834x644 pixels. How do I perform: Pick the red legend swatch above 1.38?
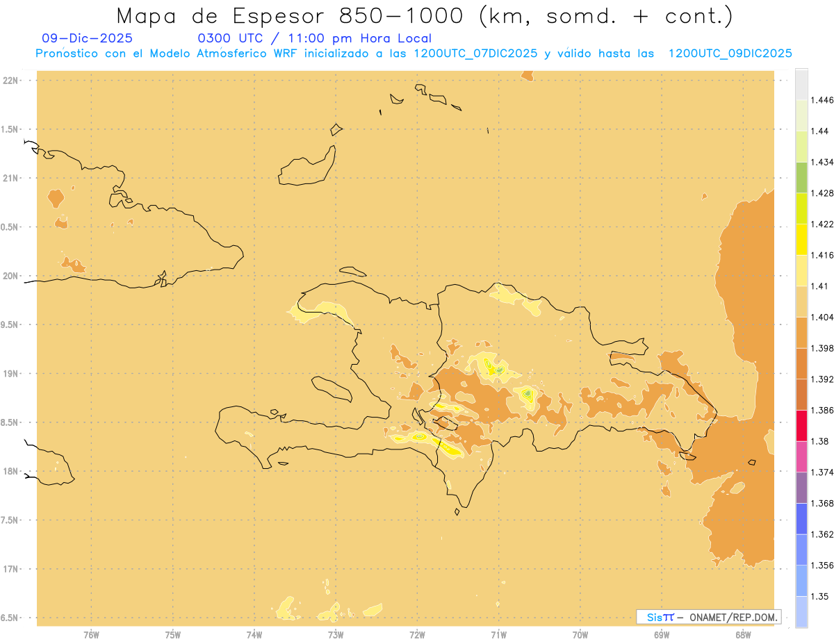[801, 425]
